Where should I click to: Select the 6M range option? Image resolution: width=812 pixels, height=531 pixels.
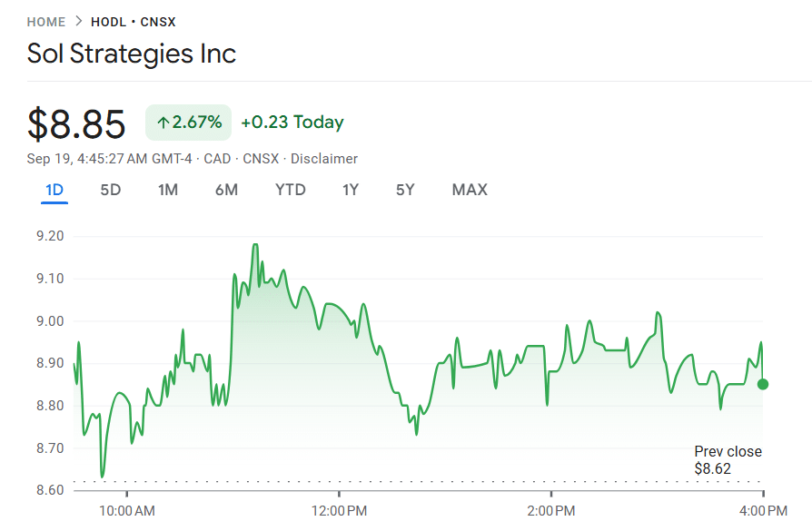(x=225, y=190)
